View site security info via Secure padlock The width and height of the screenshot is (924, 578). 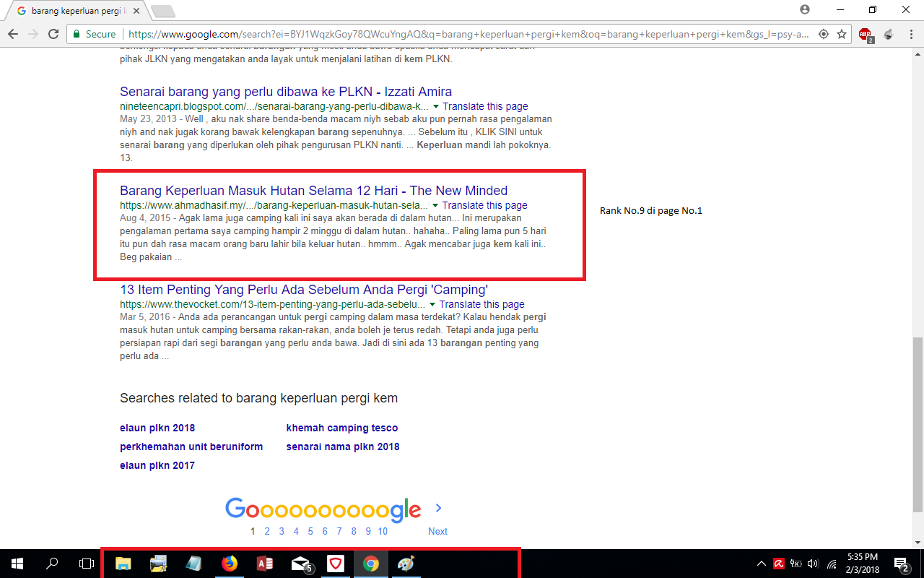(x=94, y=34)
